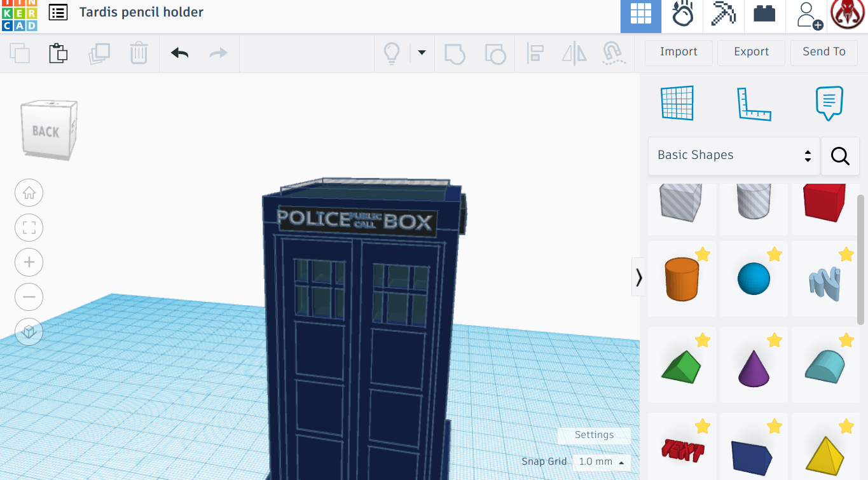Open the Blocks pickaxe mode

723,14
